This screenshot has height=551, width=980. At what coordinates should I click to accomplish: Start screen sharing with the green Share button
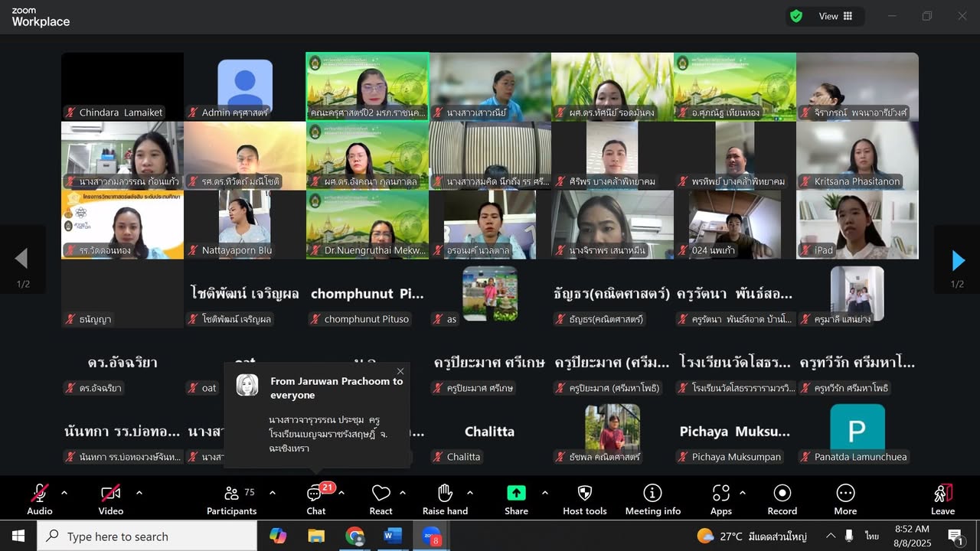516,500
